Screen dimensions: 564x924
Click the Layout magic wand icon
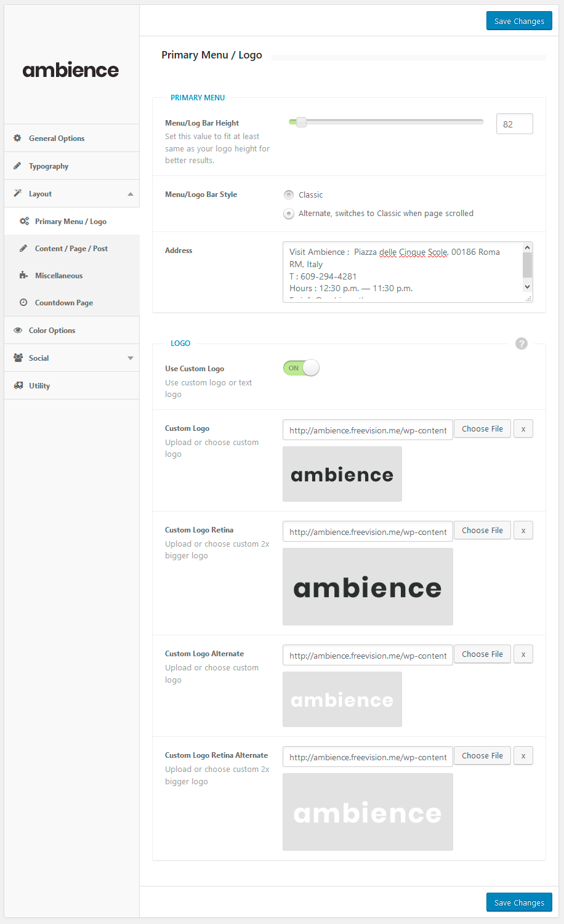17,193
